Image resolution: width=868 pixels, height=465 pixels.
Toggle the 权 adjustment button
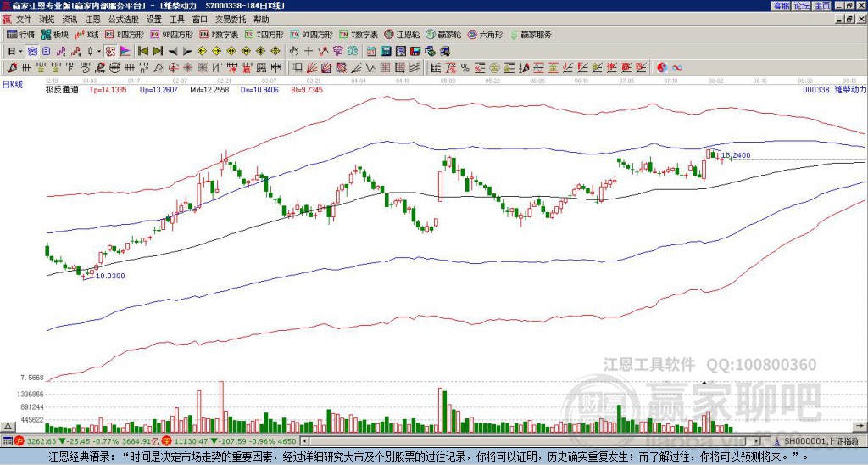(110, 52)
